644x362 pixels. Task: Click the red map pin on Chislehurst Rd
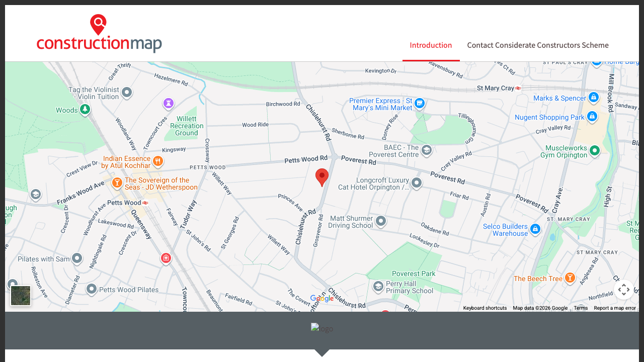(x=322, y=177)
